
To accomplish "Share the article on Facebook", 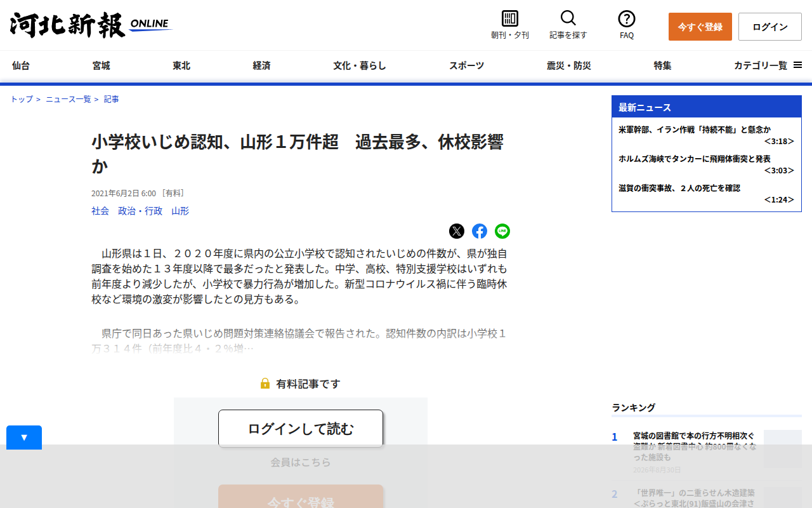I will [480, 231].
